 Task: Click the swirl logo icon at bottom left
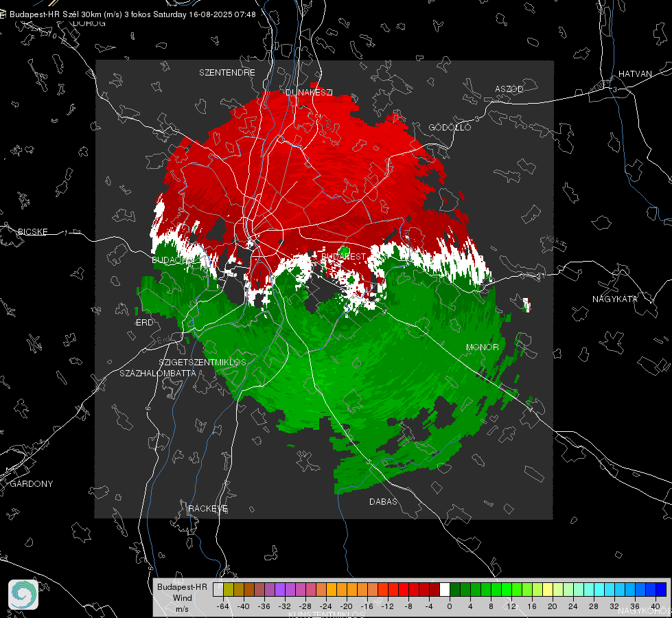click(23, 595)
